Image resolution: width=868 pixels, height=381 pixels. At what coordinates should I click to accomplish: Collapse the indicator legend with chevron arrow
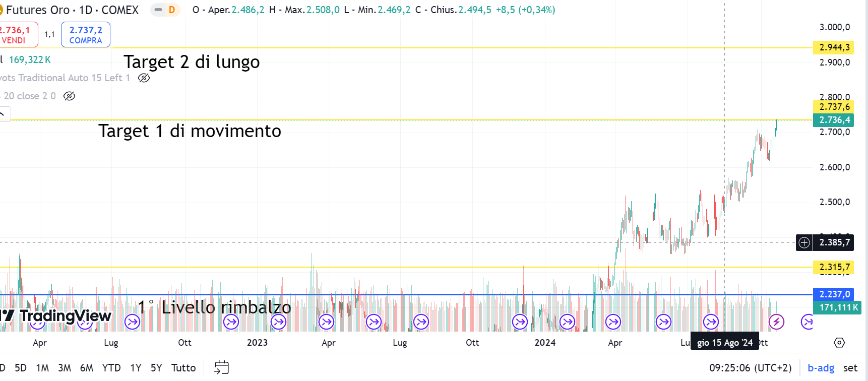[3, 114]
